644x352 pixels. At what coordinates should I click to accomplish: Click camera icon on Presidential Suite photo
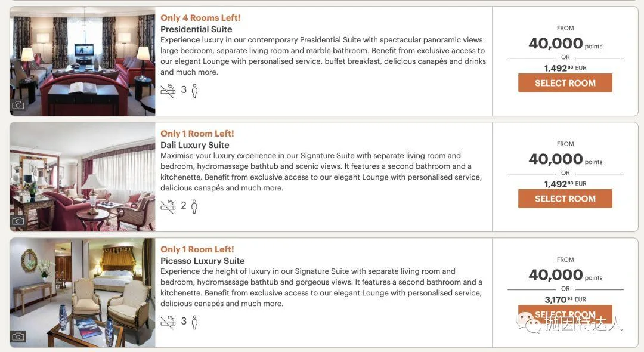pos(18,105)
